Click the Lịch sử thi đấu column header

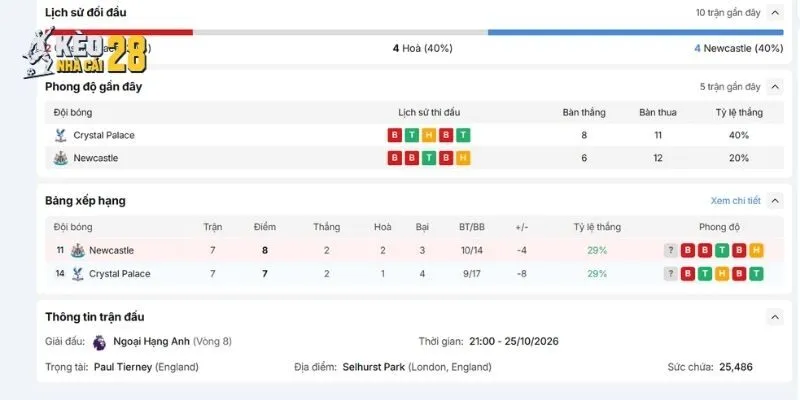[x=429, y=113]
